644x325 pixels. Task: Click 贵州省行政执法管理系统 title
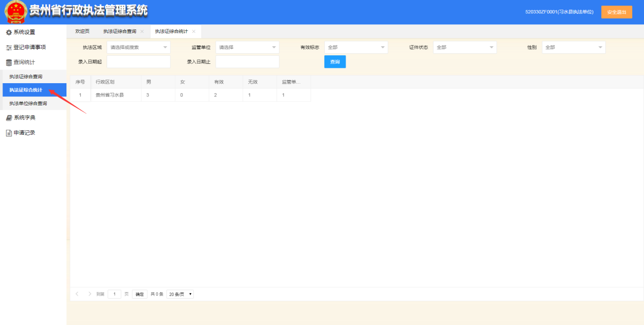click(89, 11)
